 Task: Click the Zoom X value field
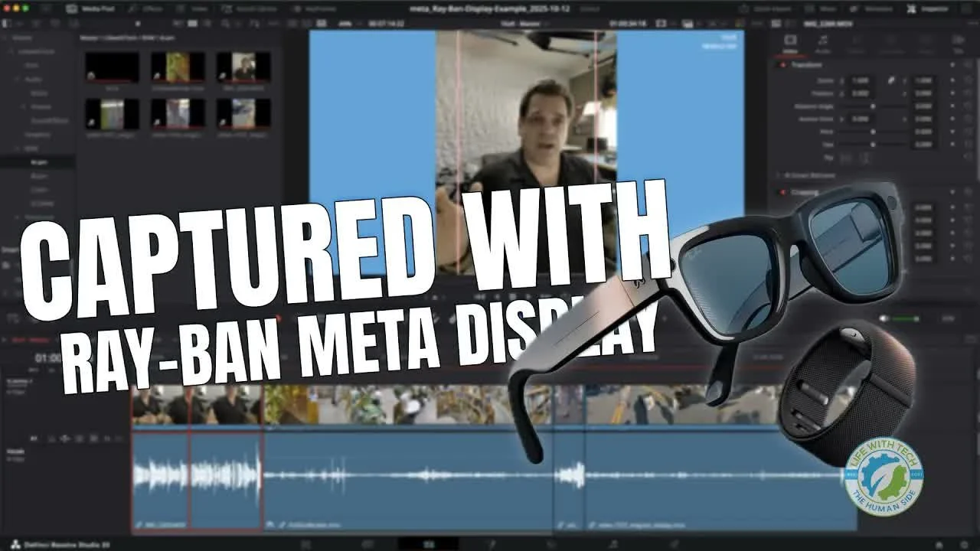click(860, 80)
